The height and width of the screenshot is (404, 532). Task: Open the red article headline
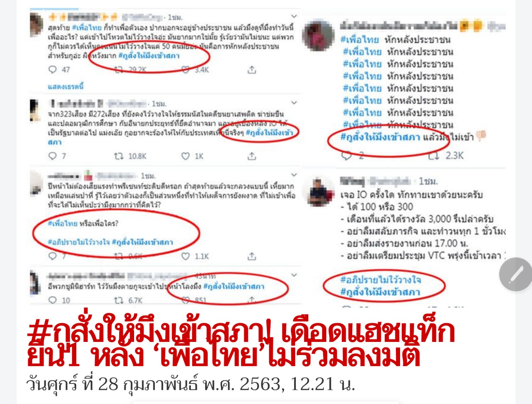click(x=241, y=342)
